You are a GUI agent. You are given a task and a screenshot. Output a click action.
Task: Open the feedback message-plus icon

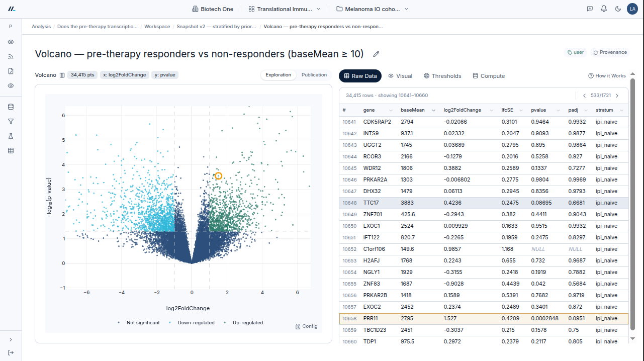pos(590,9)
